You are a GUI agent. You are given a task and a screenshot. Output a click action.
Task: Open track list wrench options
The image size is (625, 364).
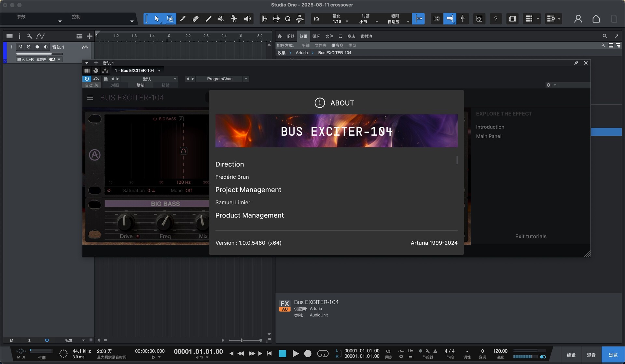pyautogui.click(x=30, y=36)
